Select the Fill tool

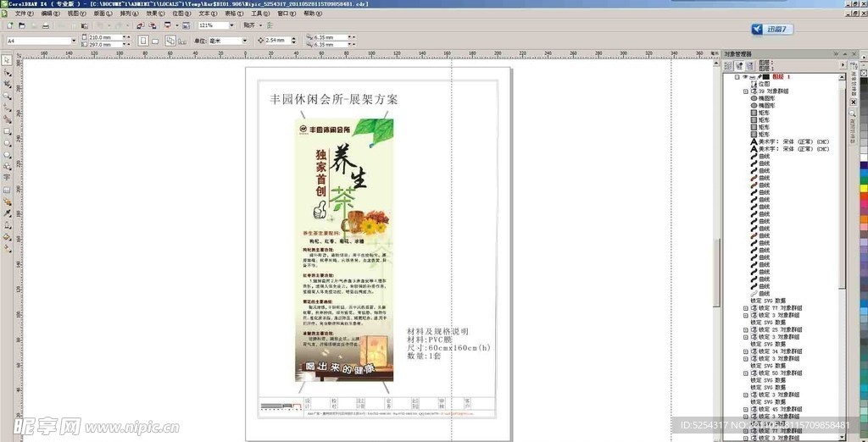pos(7,237)
